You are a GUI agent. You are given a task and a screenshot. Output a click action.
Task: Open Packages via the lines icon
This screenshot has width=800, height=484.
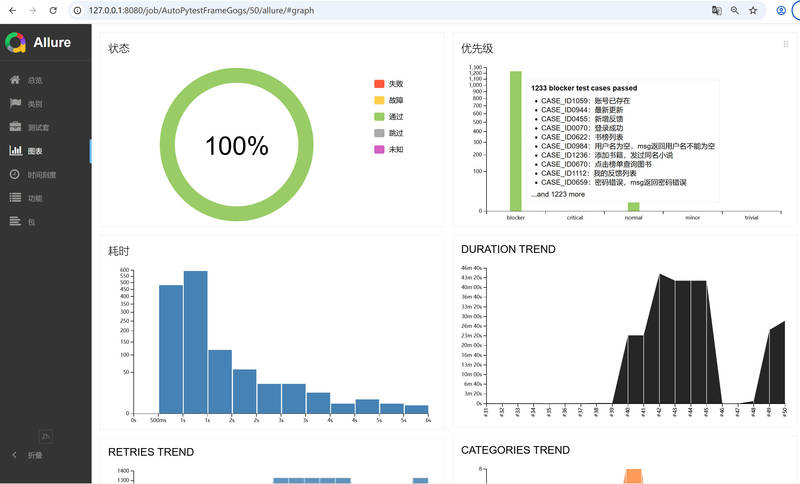(15, 221)
